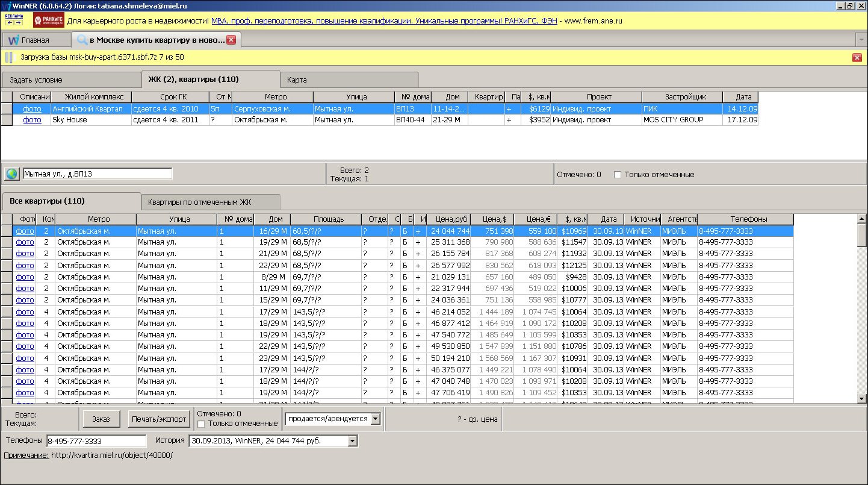
Task: Sort complexes by Проект column header
Action: [597, 97]
